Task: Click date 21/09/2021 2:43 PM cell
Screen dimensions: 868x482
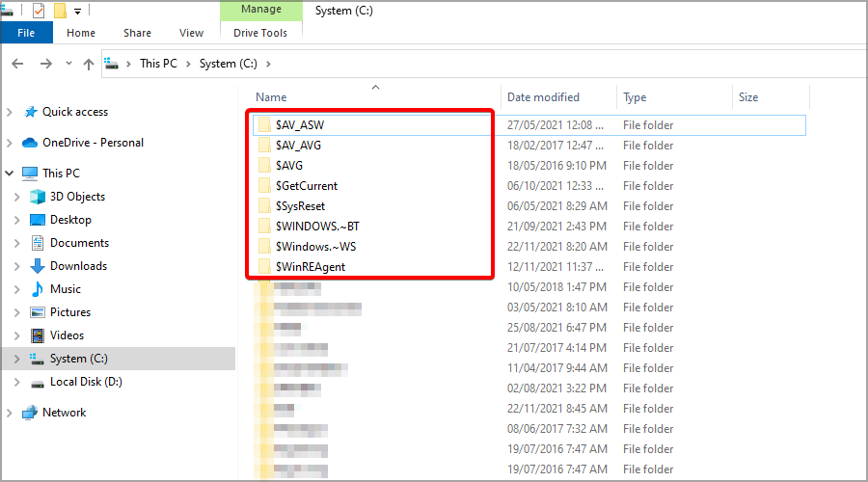Action: [556, 227]
